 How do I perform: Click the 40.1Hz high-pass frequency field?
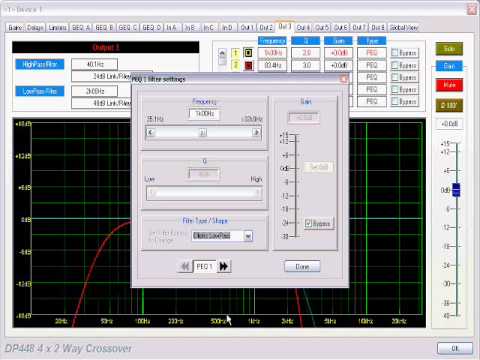point(95,64)
